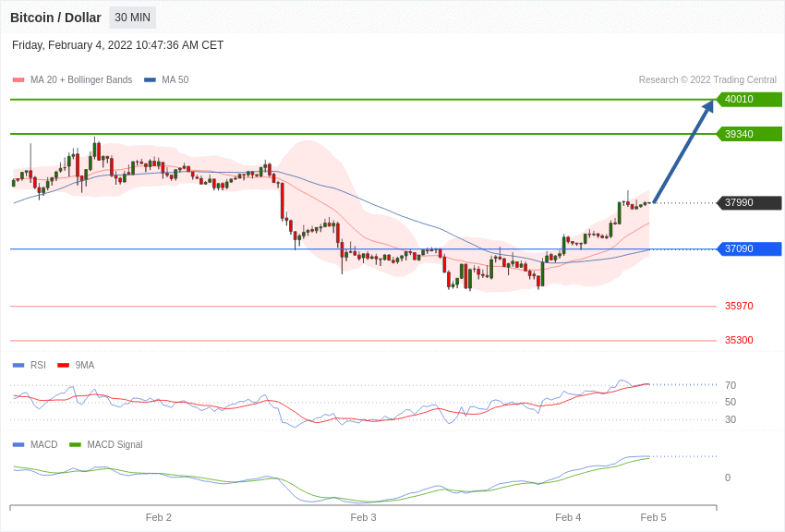Click the 37090 blue pivot price tag

pyautogui.click(x=750, y=248)
